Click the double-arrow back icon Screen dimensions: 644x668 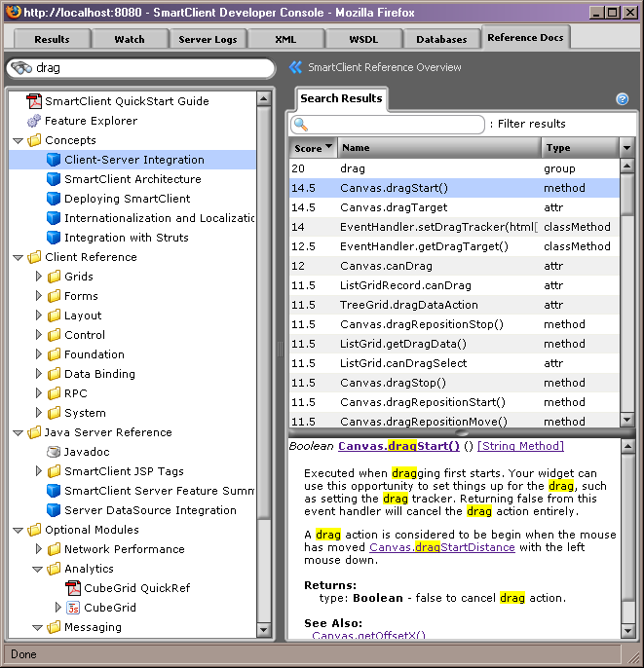tap(295, 67)
